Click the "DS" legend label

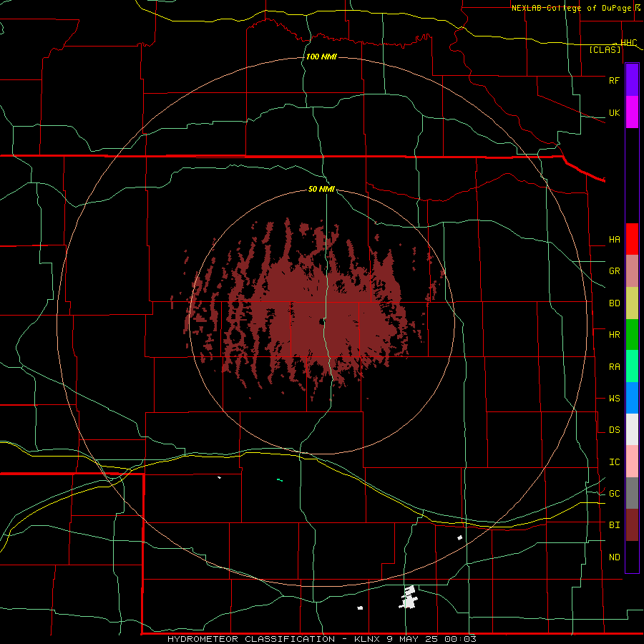614,430
